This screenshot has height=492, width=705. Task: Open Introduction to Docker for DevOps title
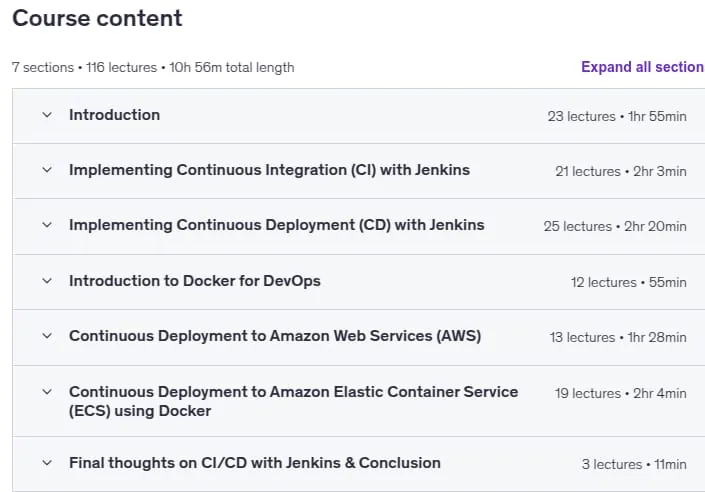point(195,281)
